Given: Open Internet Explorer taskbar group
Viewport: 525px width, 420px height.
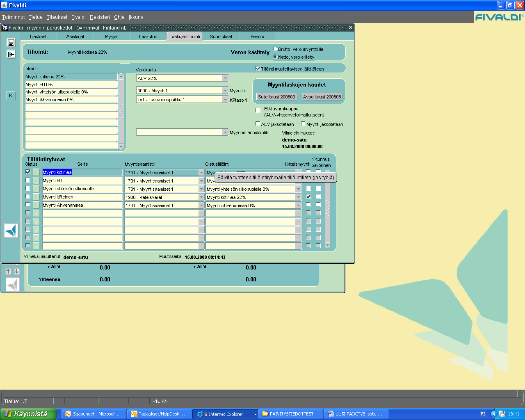Looking at the screenshot, I should (x=225, y=414).
